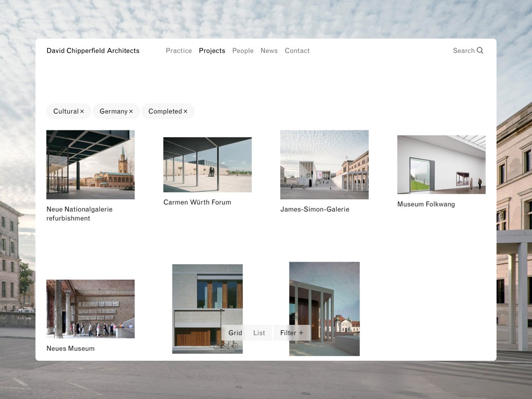Click the Carmen Würth Forum thumbnail image

pos(207,164)
